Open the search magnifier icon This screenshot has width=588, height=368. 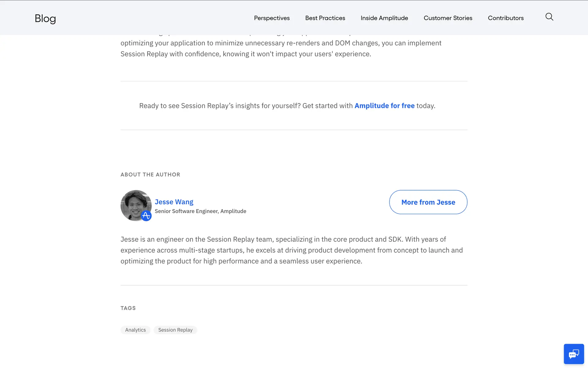549,17
